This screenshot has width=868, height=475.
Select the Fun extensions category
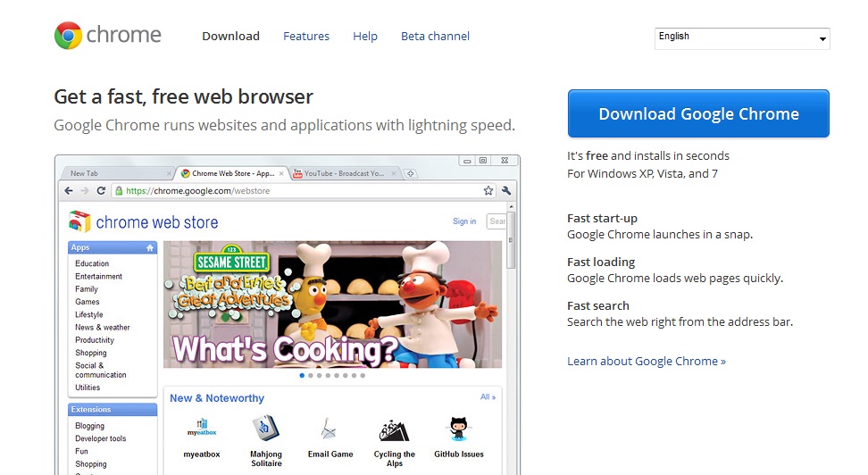tap(81, 451)
